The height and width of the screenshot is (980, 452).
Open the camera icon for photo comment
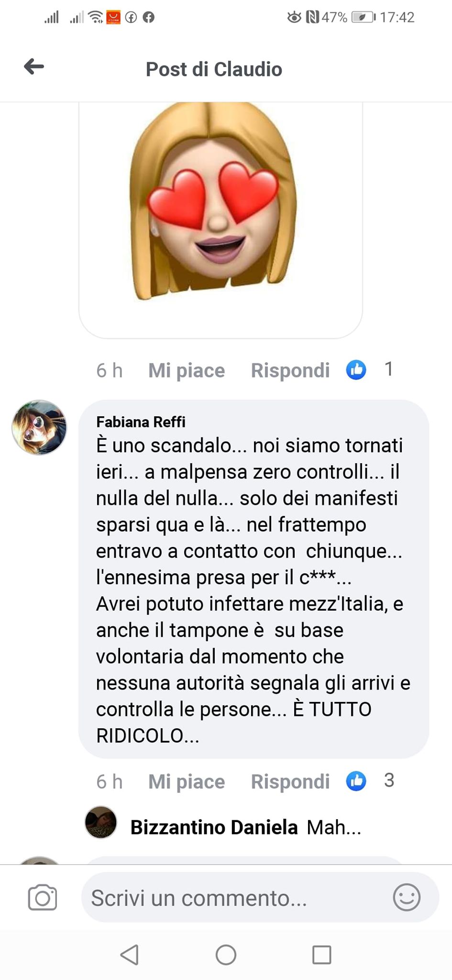(43, 897)
